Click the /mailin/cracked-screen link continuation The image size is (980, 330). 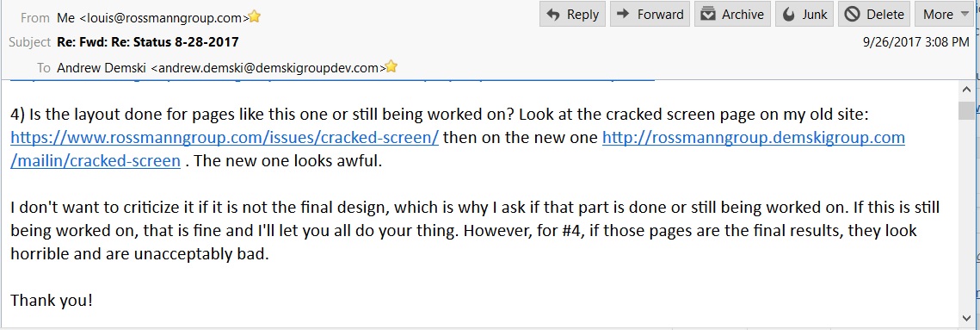[96, 161]
